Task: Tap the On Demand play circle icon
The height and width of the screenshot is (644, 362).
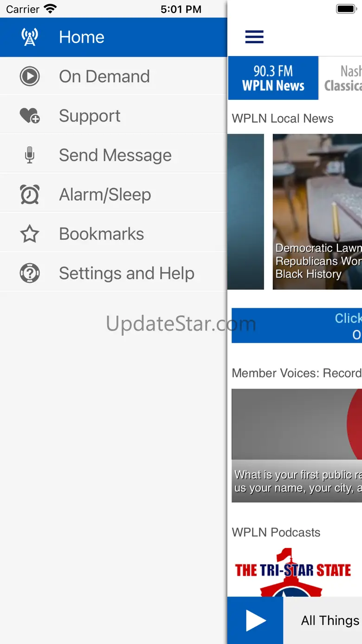Action: point(30,77)
